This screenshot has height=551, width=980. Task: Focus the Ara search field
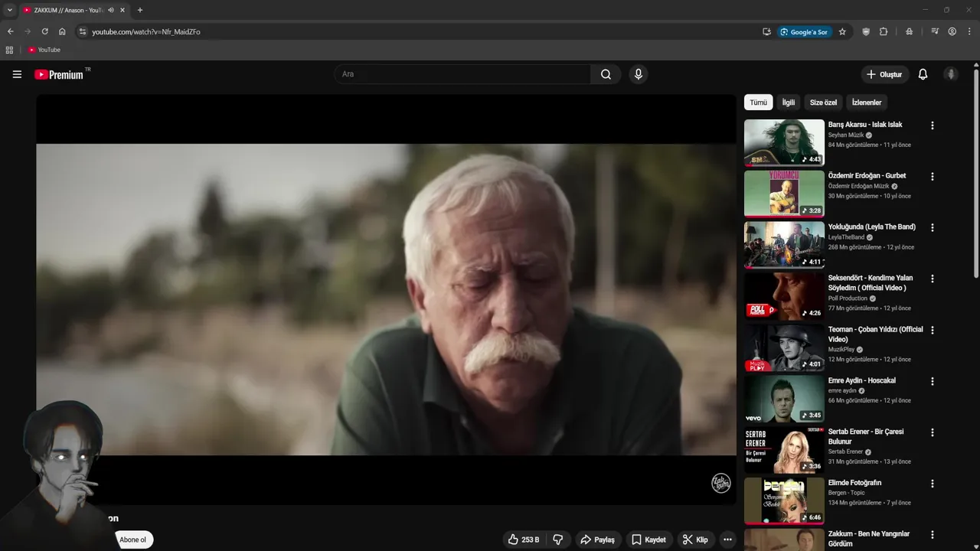pos(462,74)
